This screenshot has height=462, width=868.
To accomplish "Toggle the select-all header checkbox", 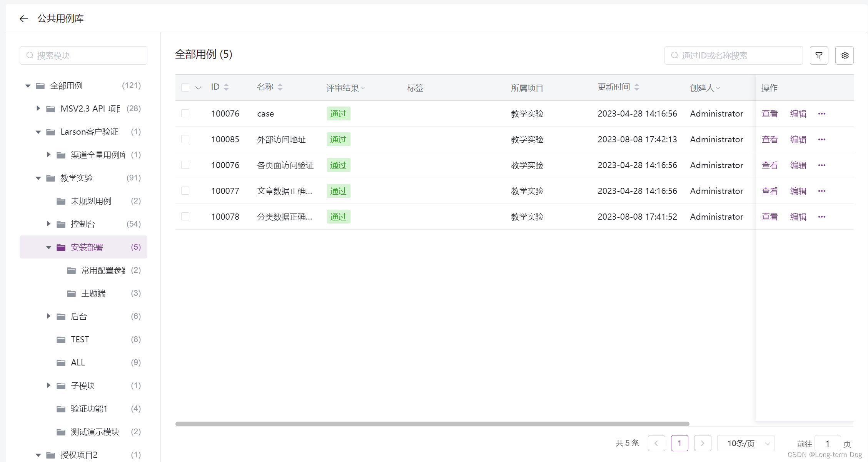I will pos(185,87).
